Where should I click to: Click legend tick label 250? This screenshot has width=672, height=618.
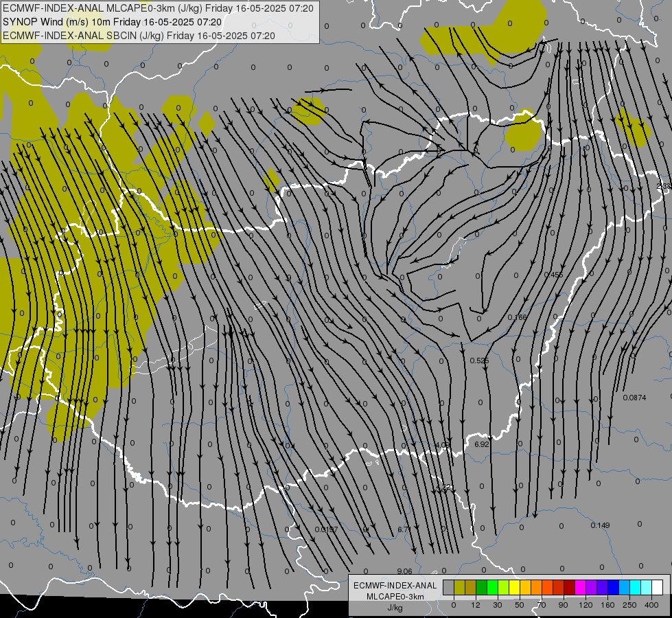629,605
